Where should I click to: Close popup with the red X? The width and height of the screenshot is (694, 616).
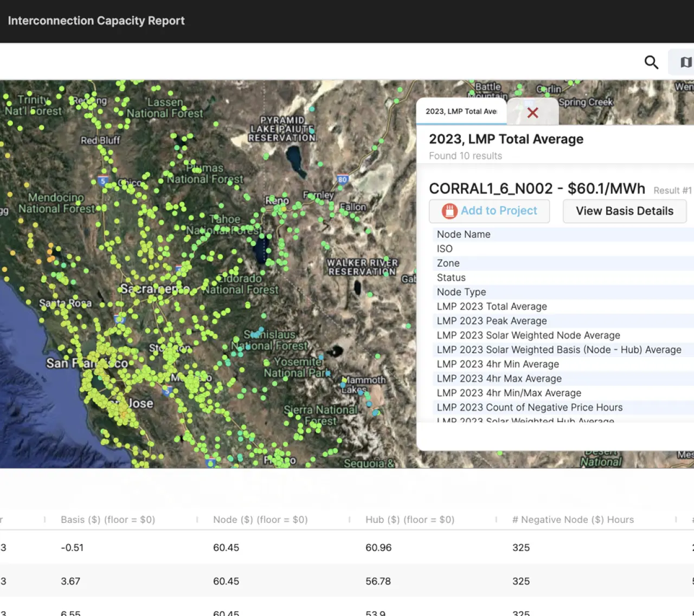533,112
